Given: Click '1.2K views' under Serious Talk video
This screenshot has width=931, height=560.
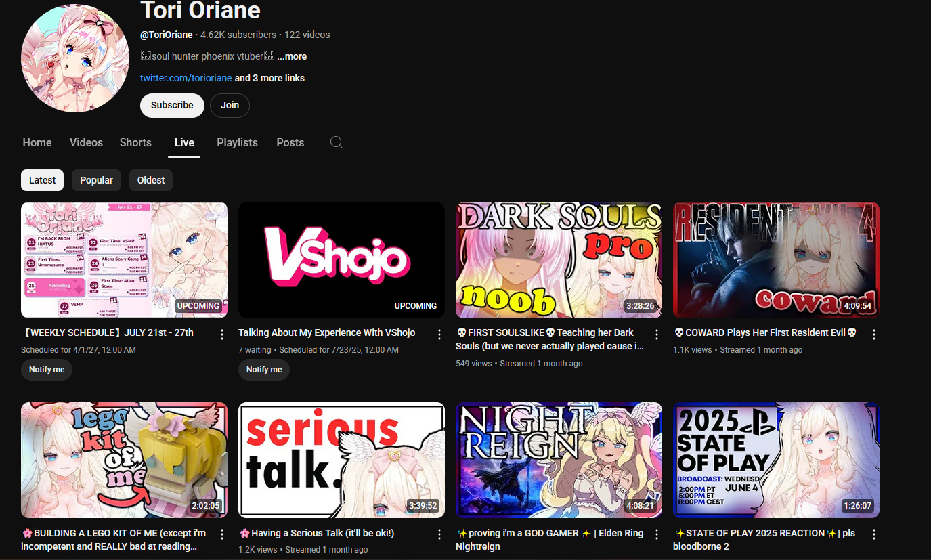Looking at the screenshot, I should click(x=258, y=550).
